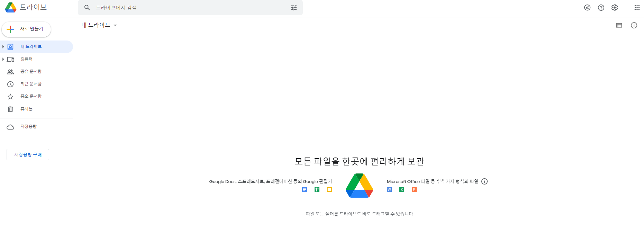Show details info panel icon

click(634, 25)
